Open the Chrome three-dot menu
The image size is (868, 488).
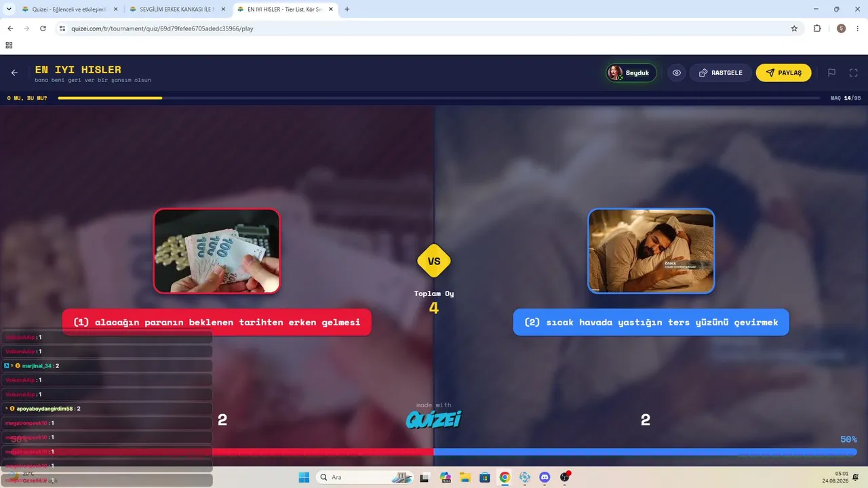pyautogui.click(x=858, y=28)
